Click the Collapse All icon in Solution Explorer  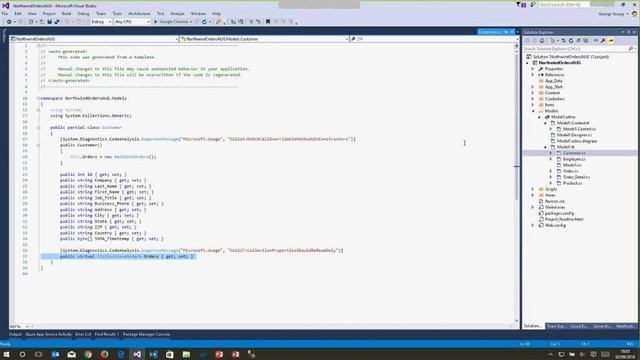[x=578, y=41]
